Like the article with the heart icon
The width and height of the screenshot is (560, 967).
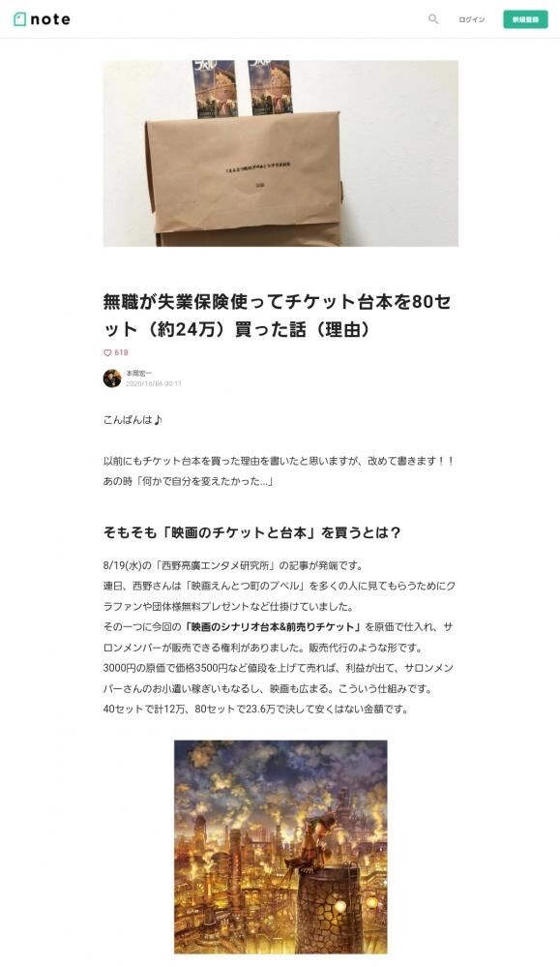(107, 352)
